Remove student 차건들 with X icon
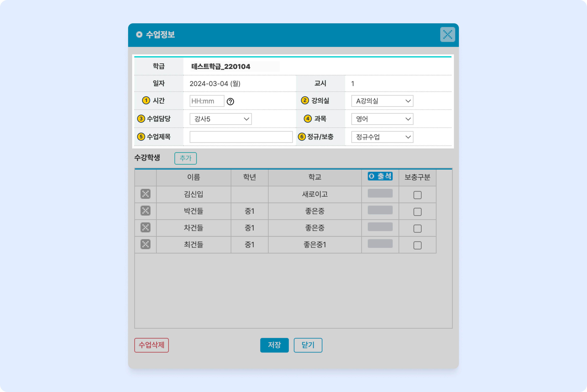587x392 pixels. [x=145, y=228]
